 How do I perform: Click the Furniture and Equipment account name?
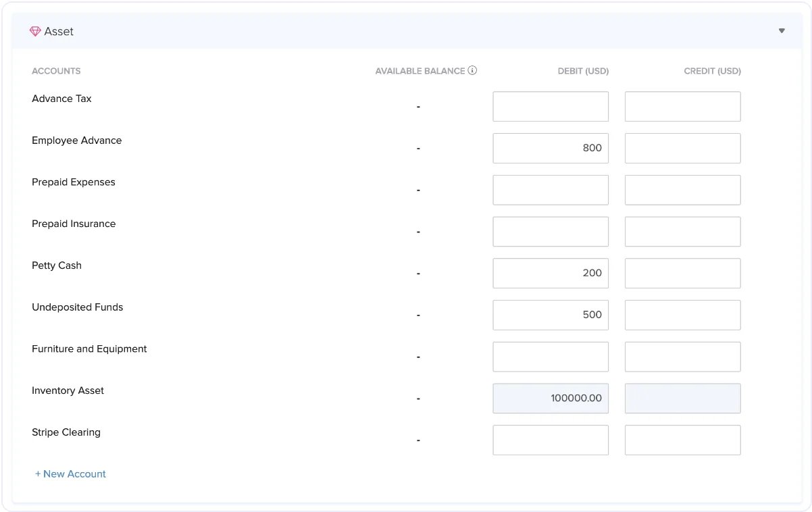pyautogui.click(x=89, y=349)
